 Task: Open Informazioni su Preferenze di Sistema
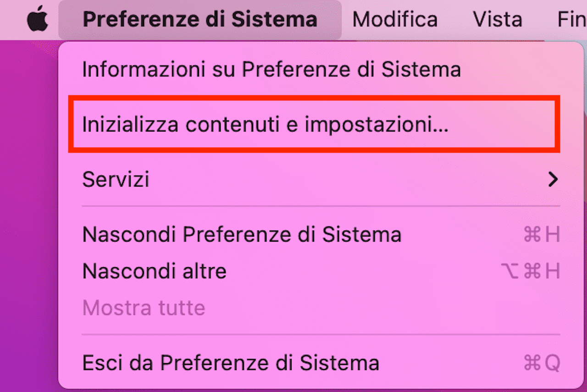click(271, 70)
